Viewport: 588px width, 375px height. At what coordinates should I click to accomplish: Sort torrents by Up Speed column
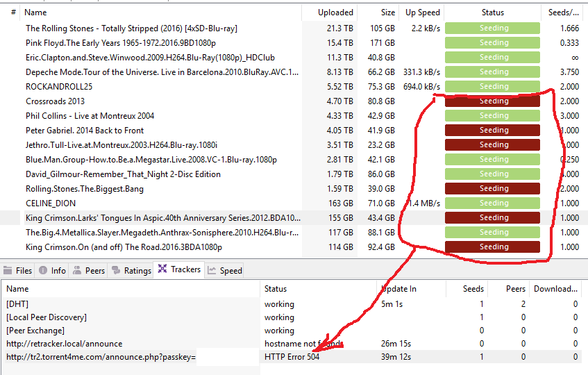tap(421, 12)
